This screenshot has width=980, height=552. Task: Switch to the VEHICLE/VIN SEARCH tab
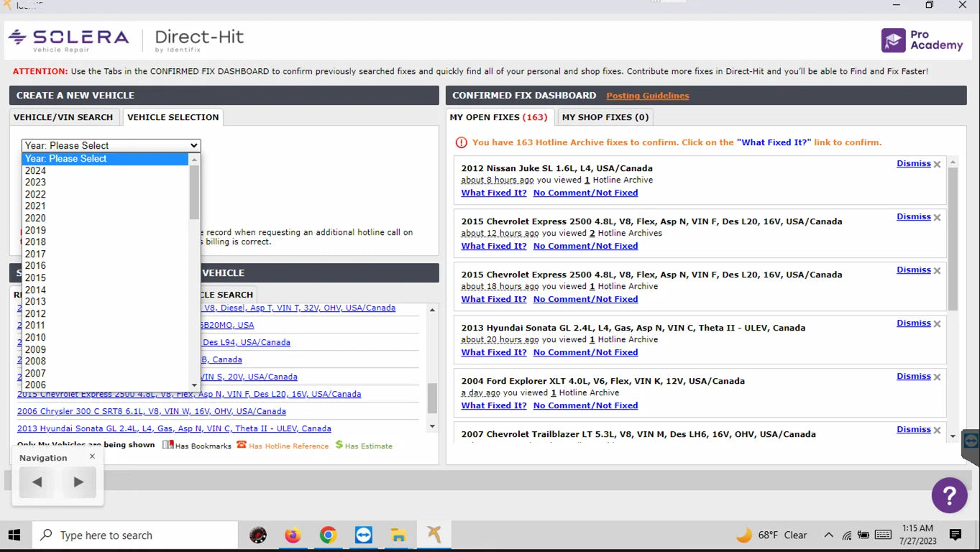point(62,117)
